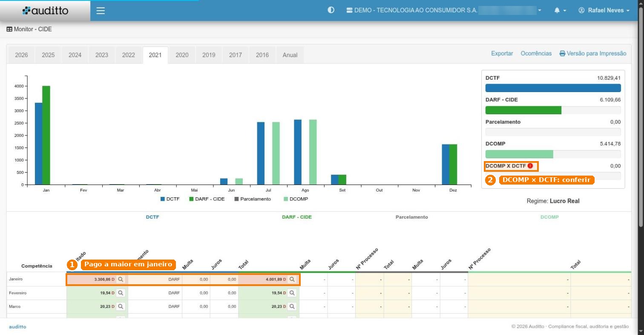Viewport: 644px width, 335px height.
Task: Click the DCTF total value 10.829,41
Action: coord(609,78)
